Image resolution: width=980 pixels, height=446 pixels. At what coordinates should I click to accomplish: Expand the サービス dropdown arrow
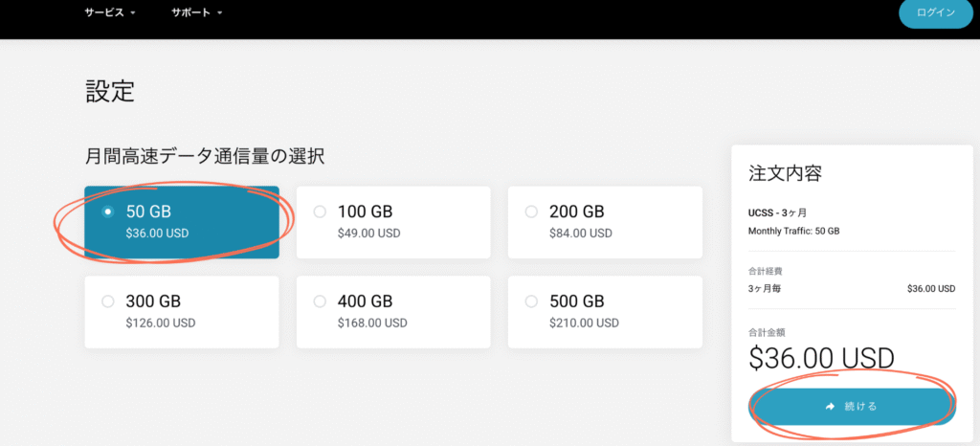point(133,13)
